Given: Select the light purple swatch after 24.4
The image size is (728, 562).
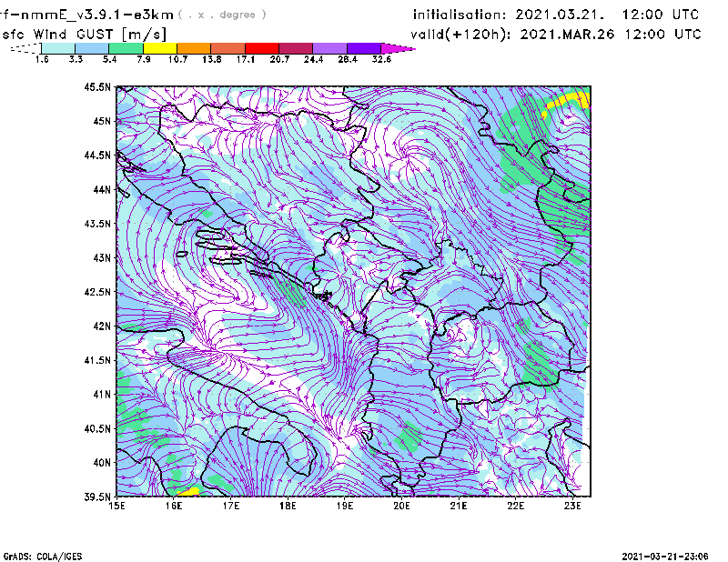Looking at the screenshot, I should [x=329, y=48].
